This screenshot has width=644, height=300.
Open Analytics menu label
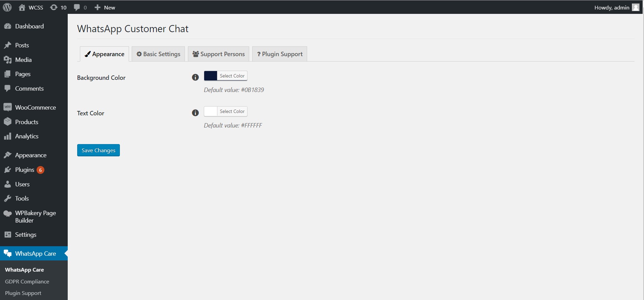coord(27,136)
